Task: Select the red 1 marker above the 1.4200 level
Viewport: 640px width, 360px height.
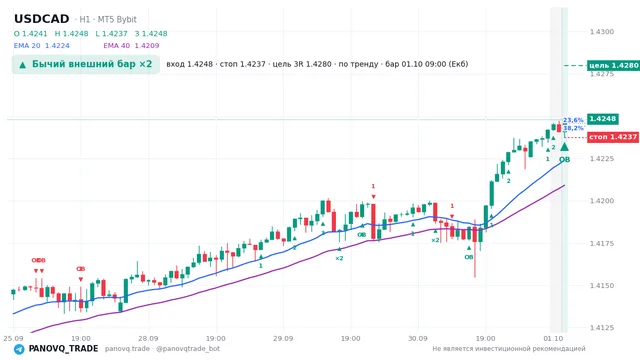Action: coord(373,187)
